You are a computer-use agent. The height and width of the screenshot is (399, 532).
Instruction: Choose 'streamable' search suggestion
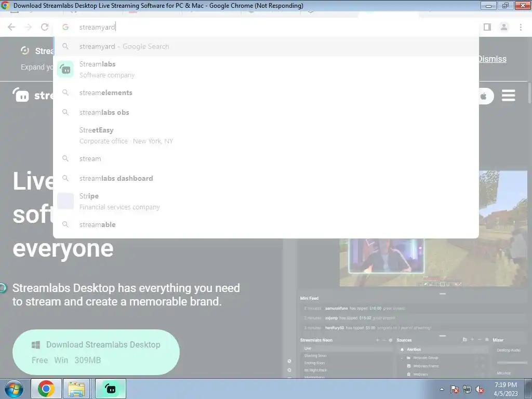pos(267,224)
